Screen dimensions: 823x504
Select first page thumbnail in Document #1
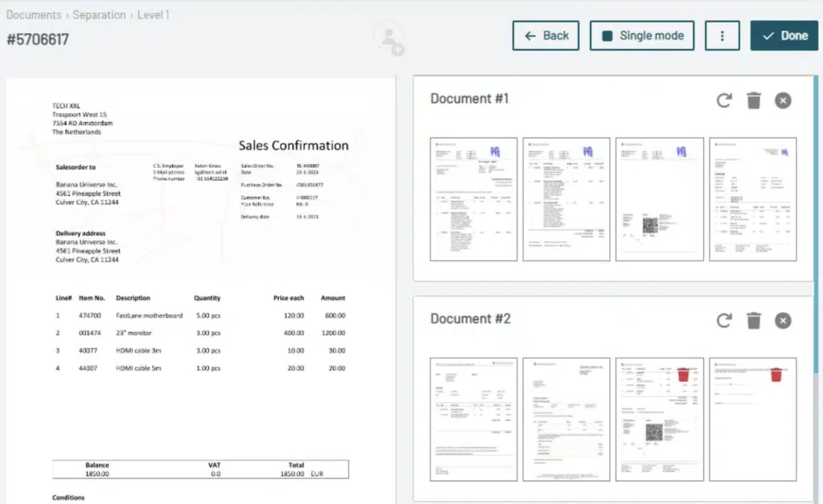(x=473, y=199)
